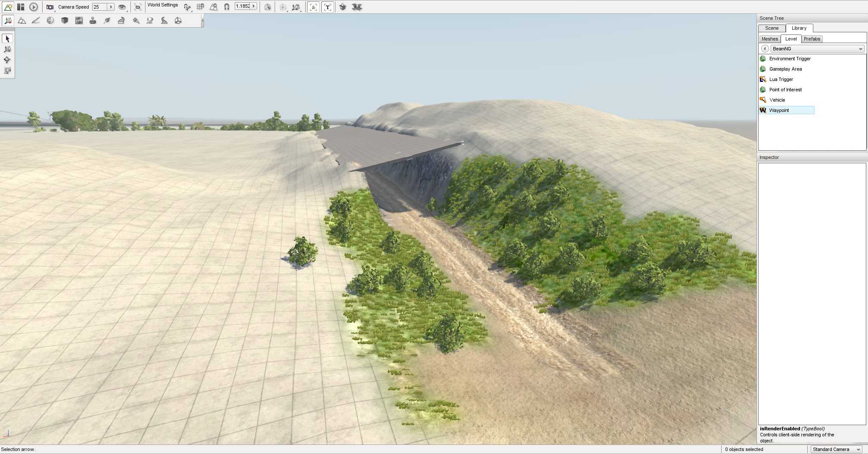This screenshot has width=868, height=454.
Task: Select the Decal Editor stamp tool
Action: [x=93, y=20]
